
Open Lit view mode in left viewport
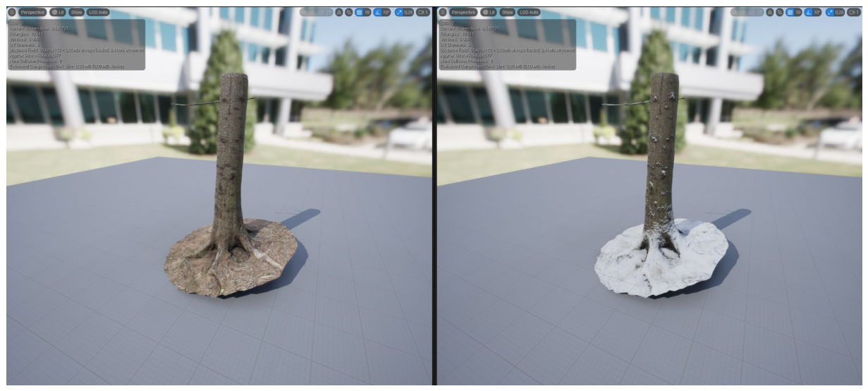(57, 13)
